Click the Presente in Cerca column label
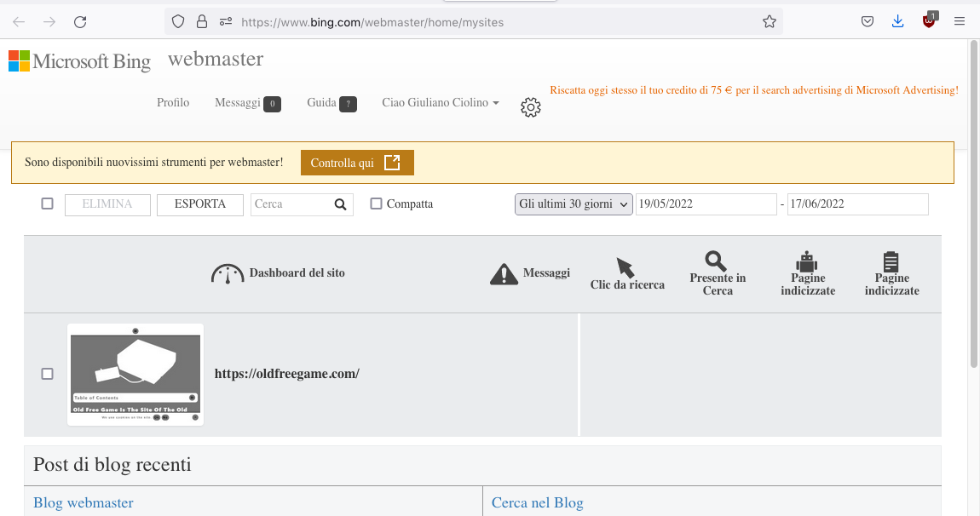The height and width of the screenshot is (516, 980). point(718,284)
